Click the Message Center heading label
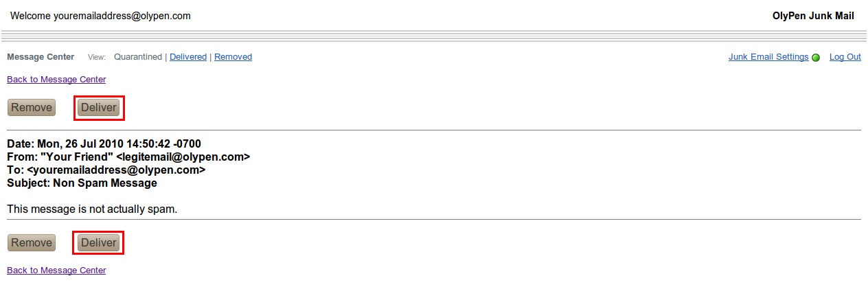 click(41, 57)
